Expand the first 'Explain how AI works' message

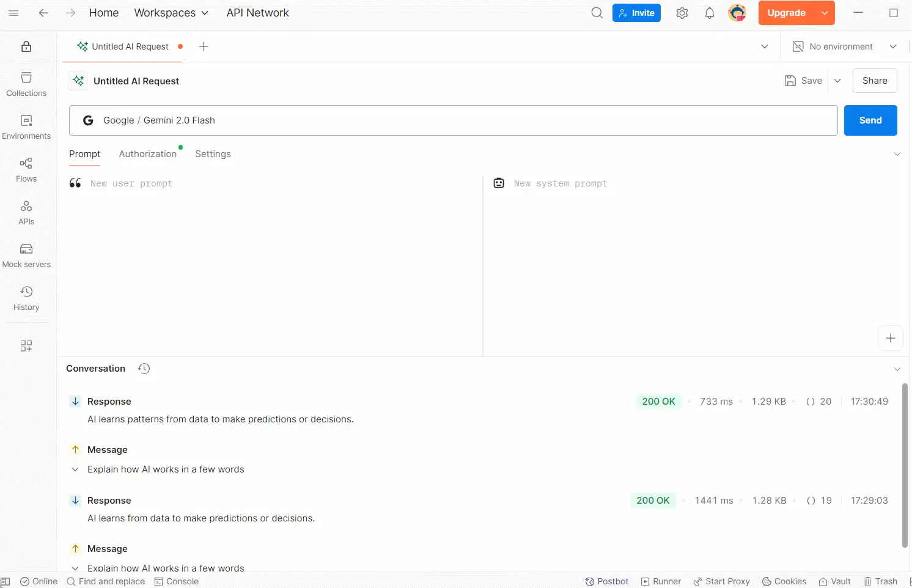pyautogui.click(x=75, y=469)
